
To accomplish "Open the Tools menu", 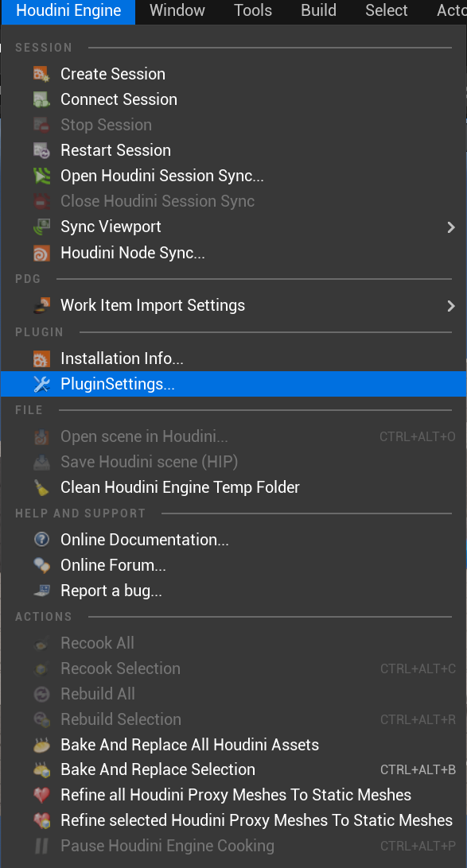I will (252, 11).
